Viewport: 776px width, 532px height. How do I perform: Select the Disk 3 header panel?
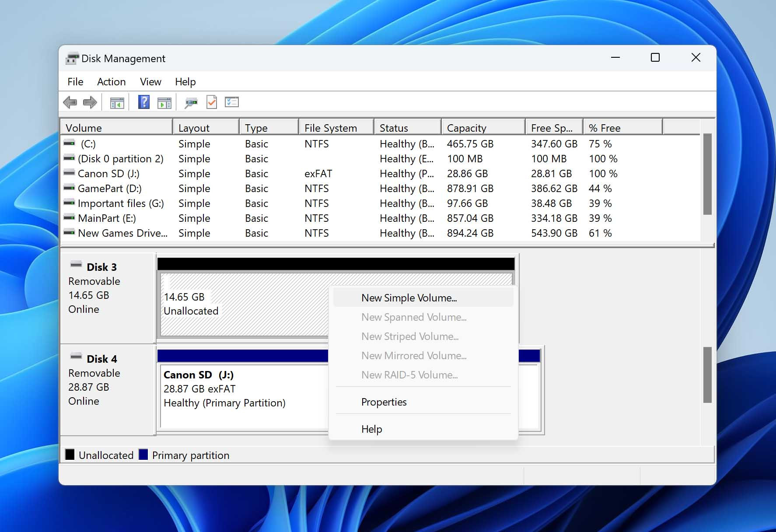tap(108, 297)
